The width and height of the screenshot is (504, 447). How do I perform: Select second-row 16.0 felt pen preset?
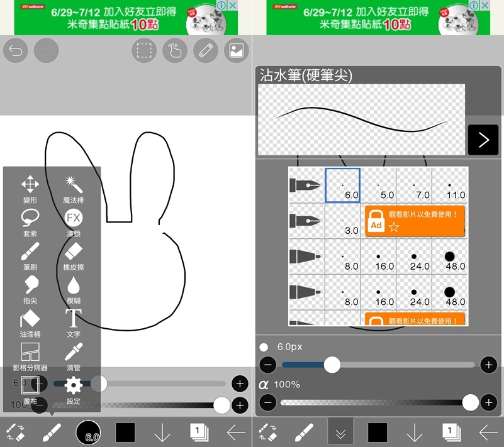(x=378, y=292)
